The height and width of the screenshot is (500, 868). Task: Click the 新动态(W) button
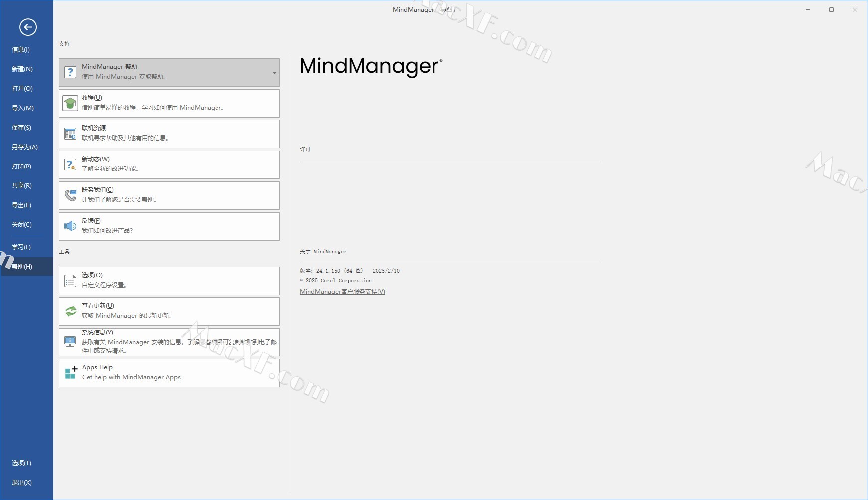(169, 165)
